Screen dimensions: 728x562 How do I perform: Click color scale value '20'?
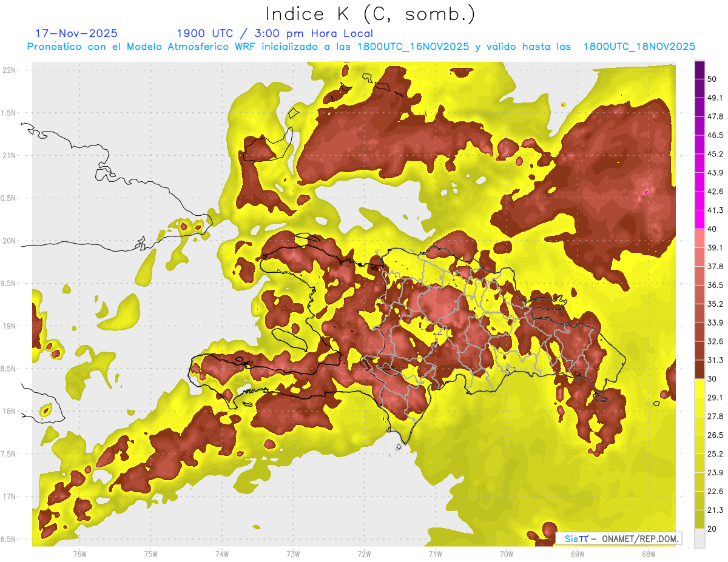pyautogui.click(x=712, y=529)
